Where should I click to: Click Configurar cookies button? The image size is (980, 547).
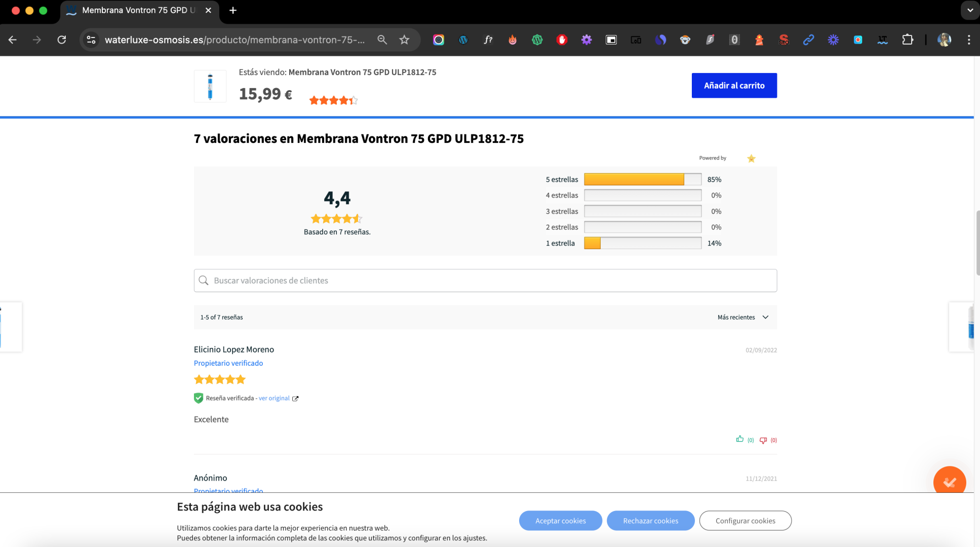[x=745, y=521]
